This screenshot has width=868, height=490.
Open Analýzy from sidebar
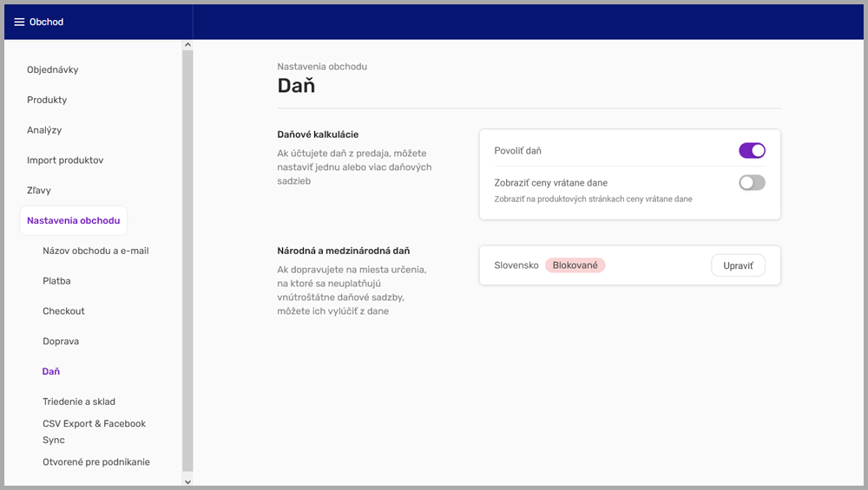point(44,130)
